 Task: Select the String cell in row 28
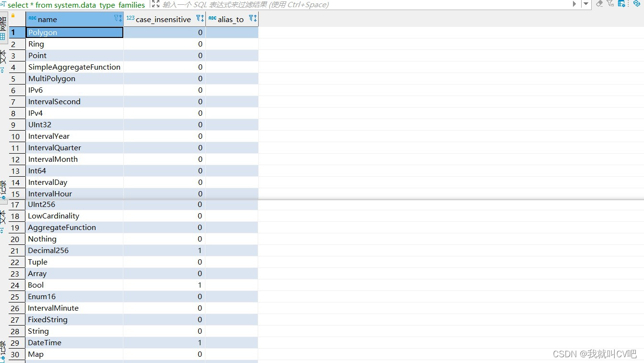click(x=75, y=331)
